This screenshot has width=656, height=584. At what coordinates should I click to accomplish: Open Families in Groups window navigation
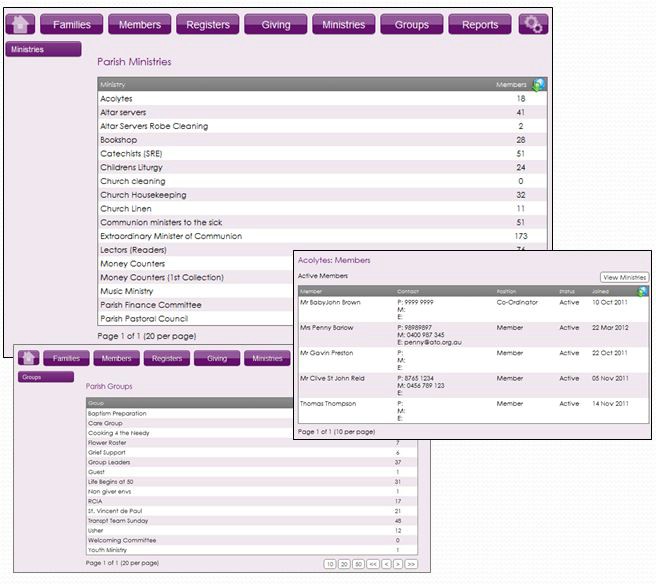(x=66, y=358)
